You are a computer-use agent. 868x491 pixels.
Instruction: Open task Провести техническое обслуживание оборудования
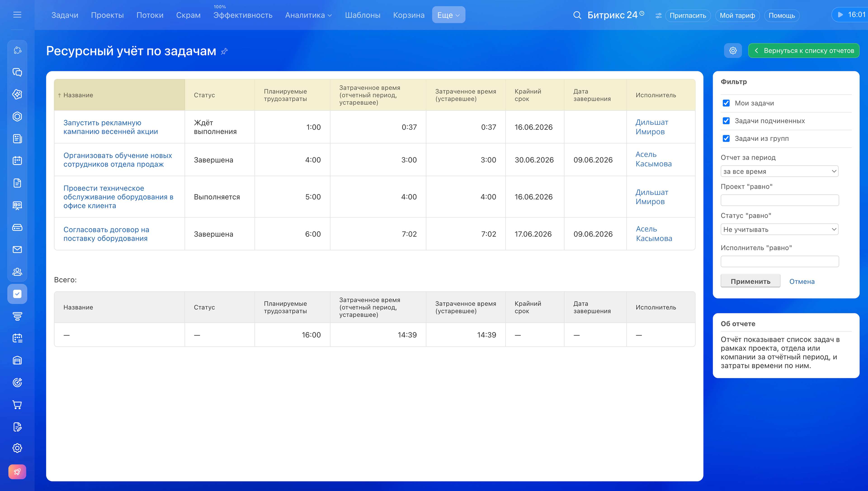coord(118,197)
